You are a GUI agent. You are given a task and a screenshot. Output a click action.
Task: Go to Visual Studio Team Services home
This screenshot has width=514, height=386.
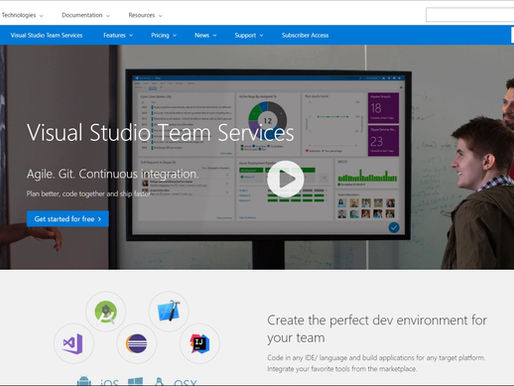click(x=46, y=35)
